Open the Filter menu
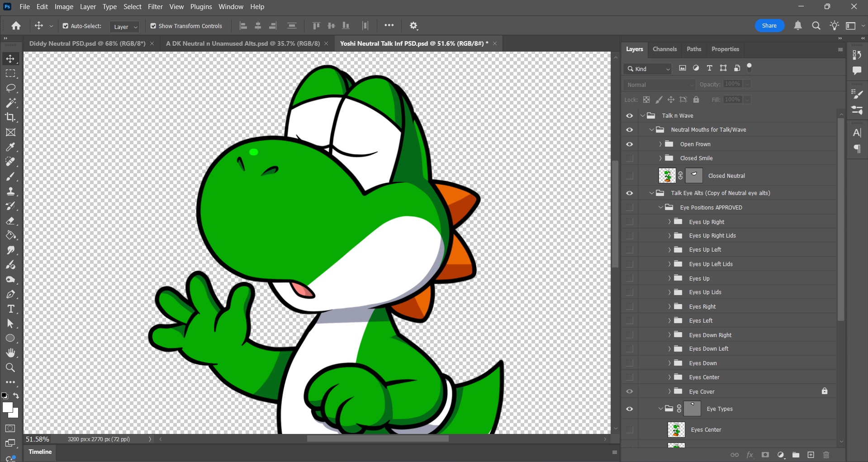The width and height of the screenshot is (868, 462). [155, 7]
